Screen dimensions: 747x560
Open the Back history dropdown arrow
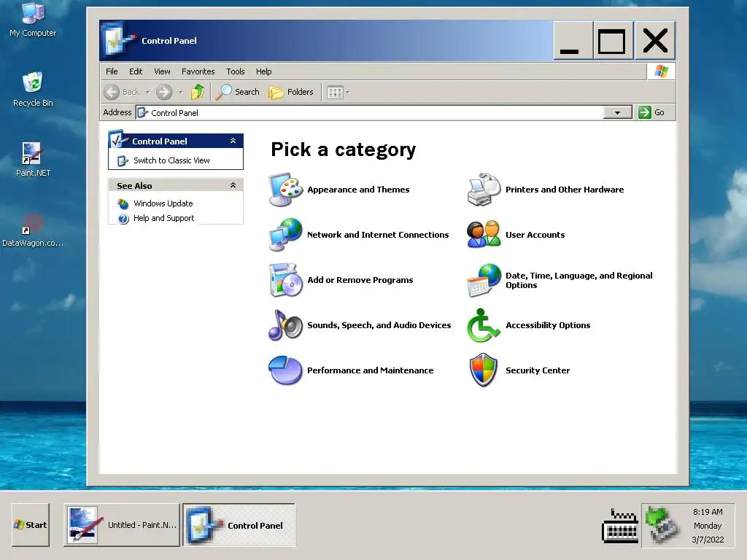pos(147,92)
